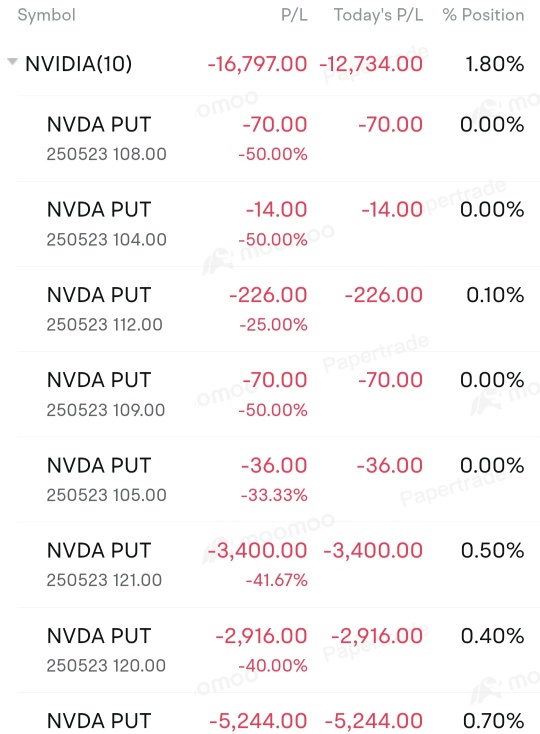Click the -226.00 today's P/L value
This screenshot has width=540, height=734.
click(x=384, y=295)
